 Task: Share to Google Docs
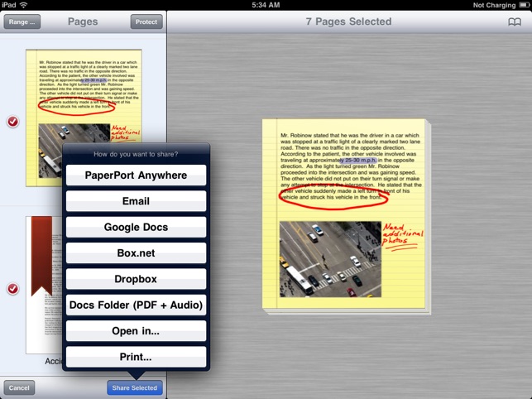click(x=136, y=227)
